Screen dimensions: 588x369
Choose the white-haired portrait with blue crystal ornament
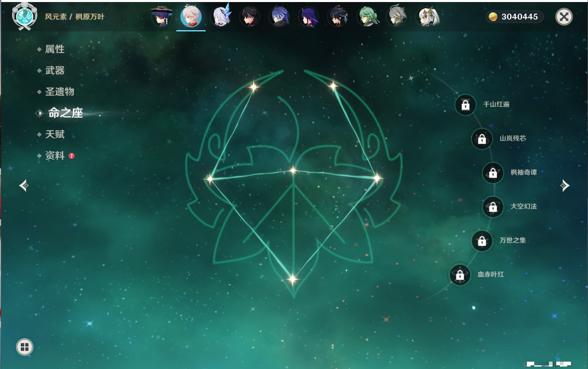(221, 17)
